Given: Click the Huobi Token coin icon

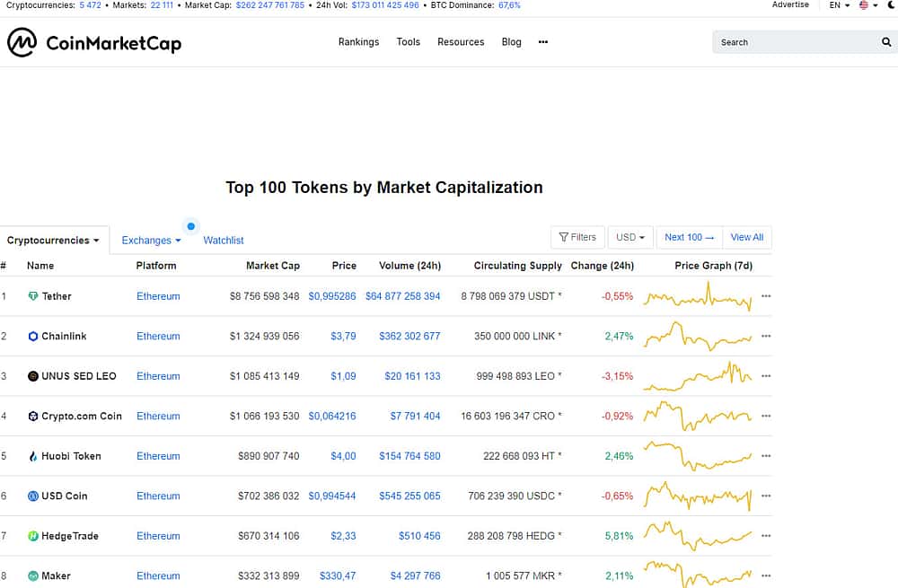Looking at the screenshot, I should 33,456.
